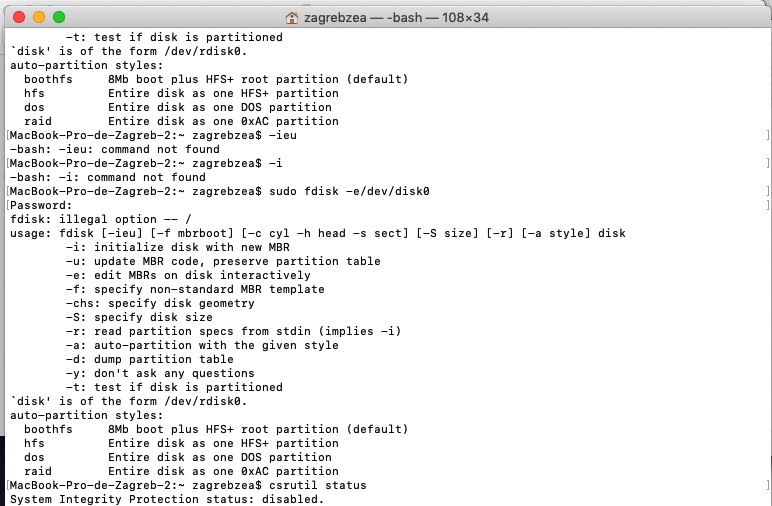772x506 pixels.
Task: Click the green full-screen window button
Action: click(x=58, y=18)
